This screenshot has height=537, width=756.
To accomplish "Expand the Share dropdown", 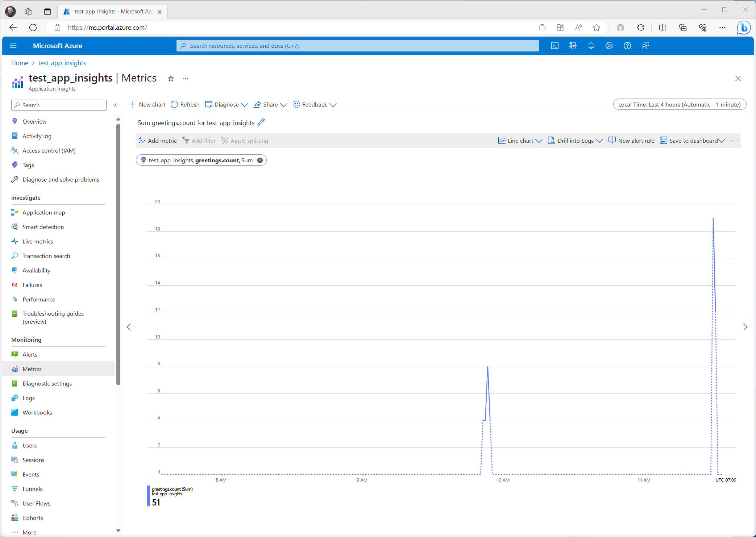I will (x=270, y=104).
